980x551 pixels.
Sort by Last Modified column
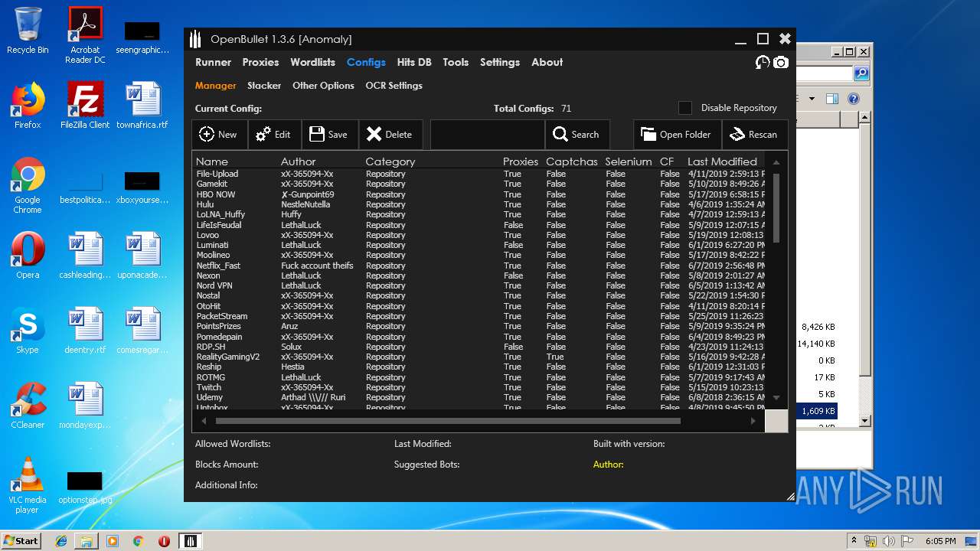point(722,161)
